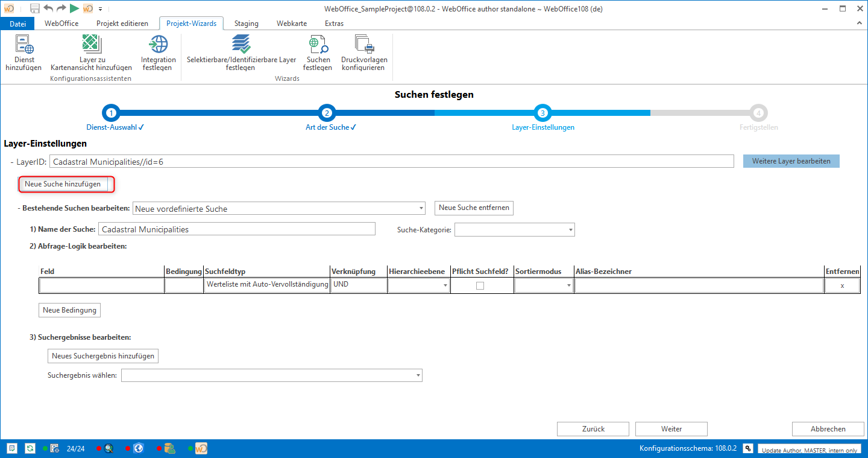Open the Suche-Kategorie dropdown

[570, 230]
